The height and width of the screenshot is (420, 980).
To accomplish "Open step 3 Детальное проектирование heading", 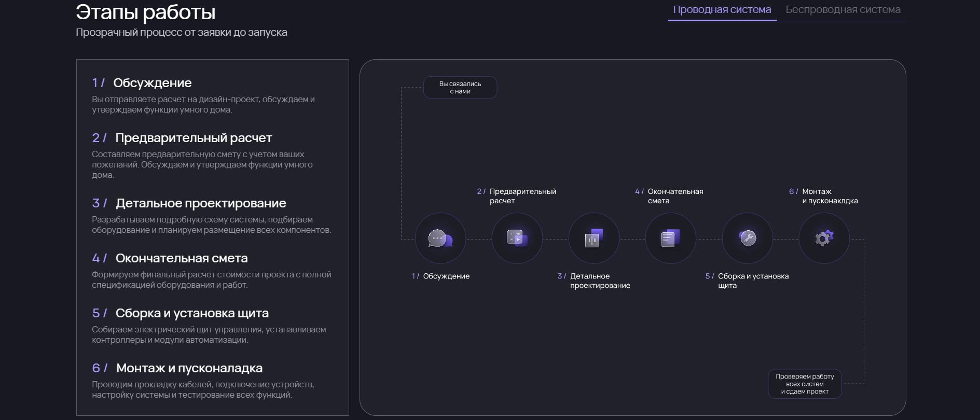I will [x=189, y=203].
